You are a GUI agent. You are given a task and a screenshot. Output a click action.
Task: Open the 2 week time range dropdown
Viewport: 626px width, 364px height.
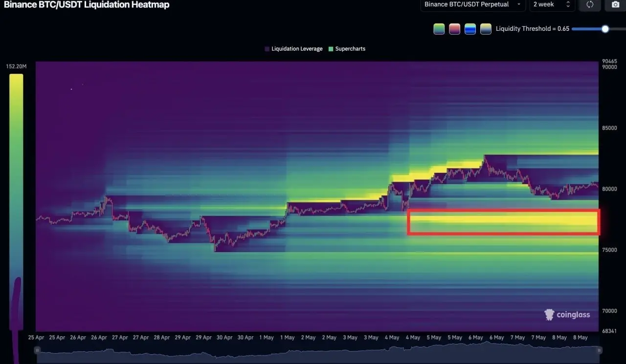click(552, 4)
